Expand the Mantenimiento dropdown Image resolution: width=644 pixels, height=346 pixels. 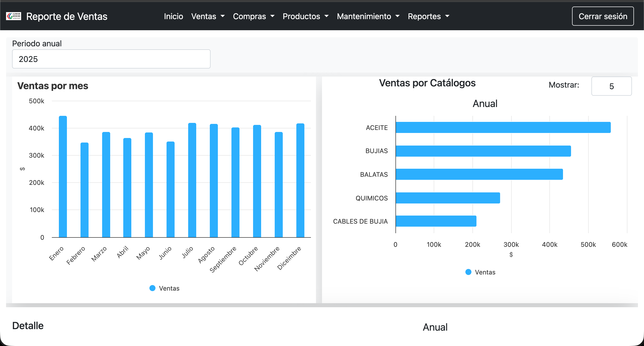[368, 16]
